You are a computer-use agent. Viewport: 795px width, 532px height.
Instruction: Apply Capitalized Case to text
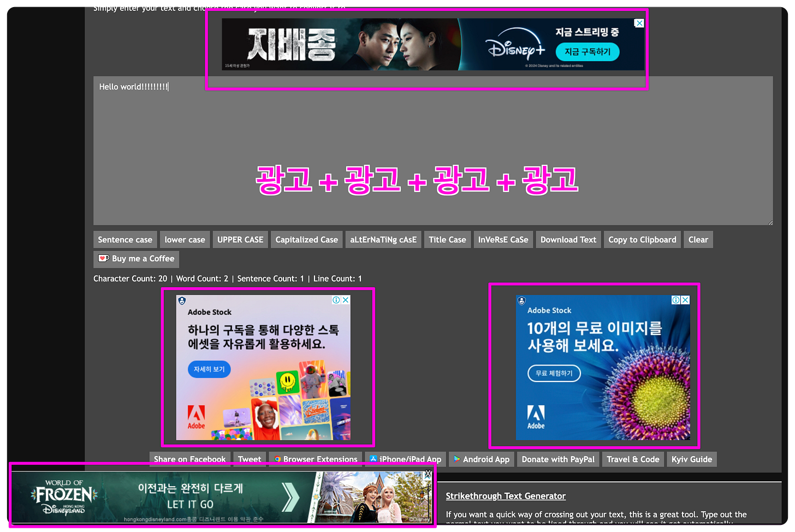coord(307,240)
